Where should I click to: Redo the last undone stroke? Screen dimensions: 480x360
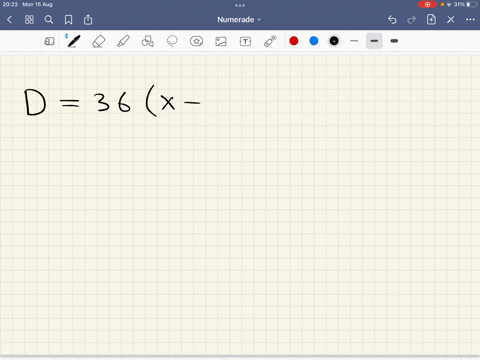(412, 20)
